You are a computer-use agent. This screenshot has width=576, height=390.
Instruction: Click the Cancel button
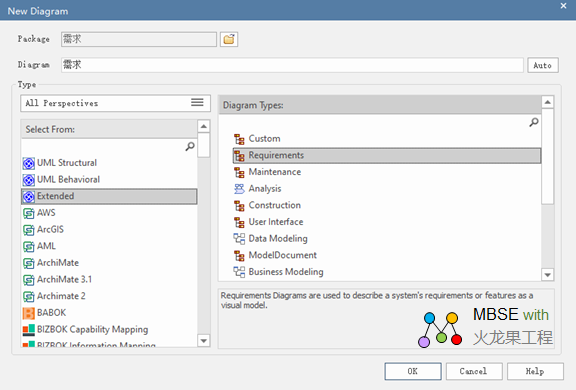[x=474, y=371]
